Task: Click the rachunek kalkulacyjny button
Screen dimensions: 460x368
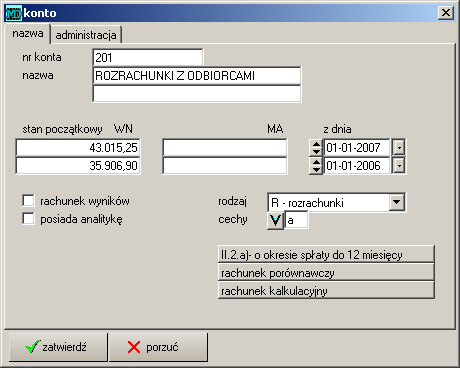Action: pos(326,290)
